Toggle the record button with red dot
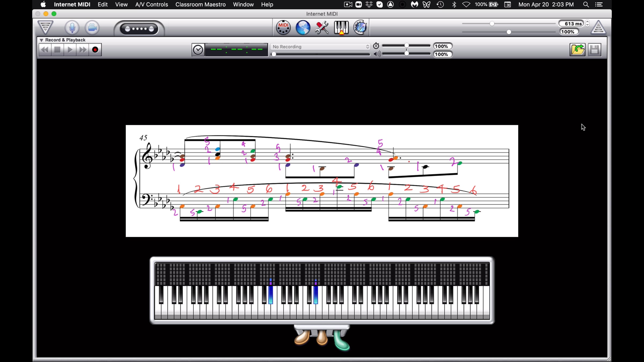 [x=95, y=50]
